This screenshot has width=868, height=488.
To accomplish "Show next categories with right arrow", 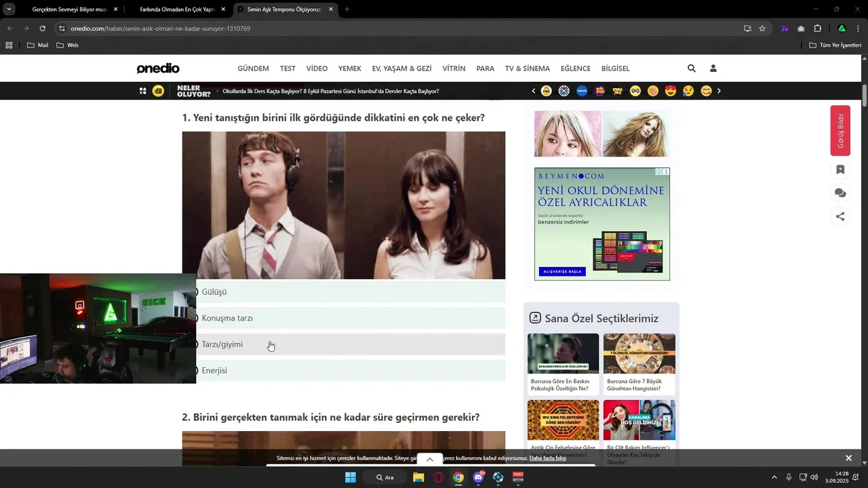I will tap(719, 91).
